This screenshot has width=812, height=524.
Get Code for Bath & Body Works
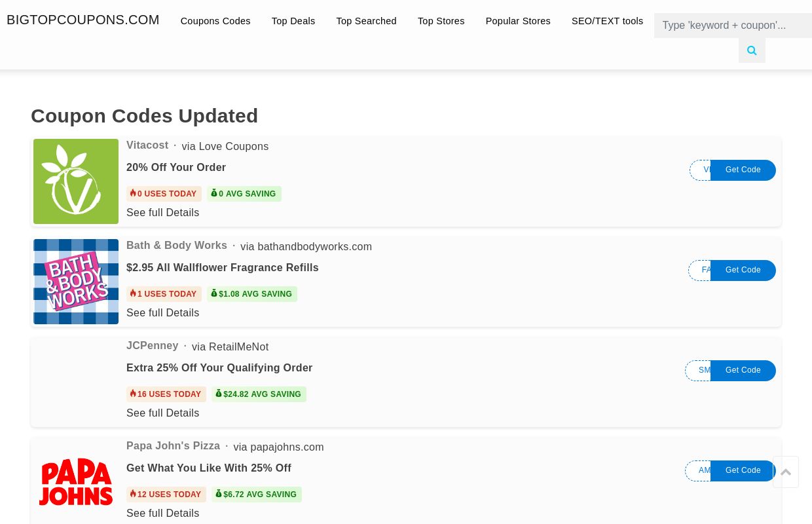point(743,271)
